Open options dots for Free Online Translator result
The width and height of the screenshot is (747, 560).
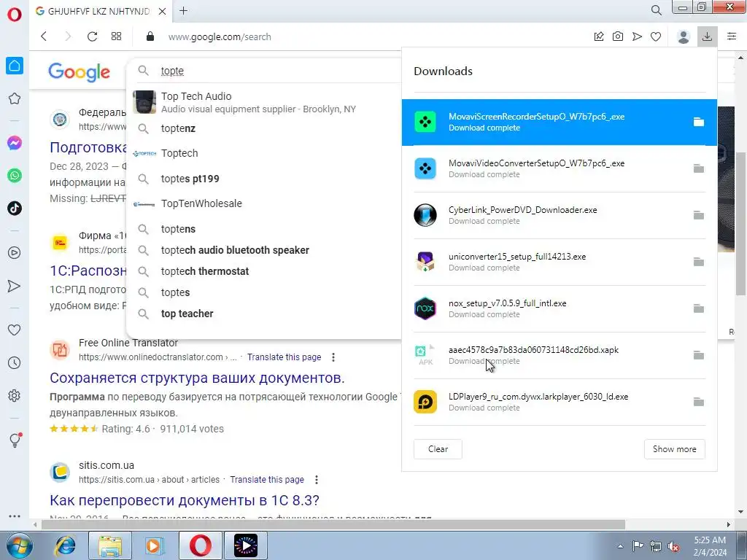coord(333,357)
